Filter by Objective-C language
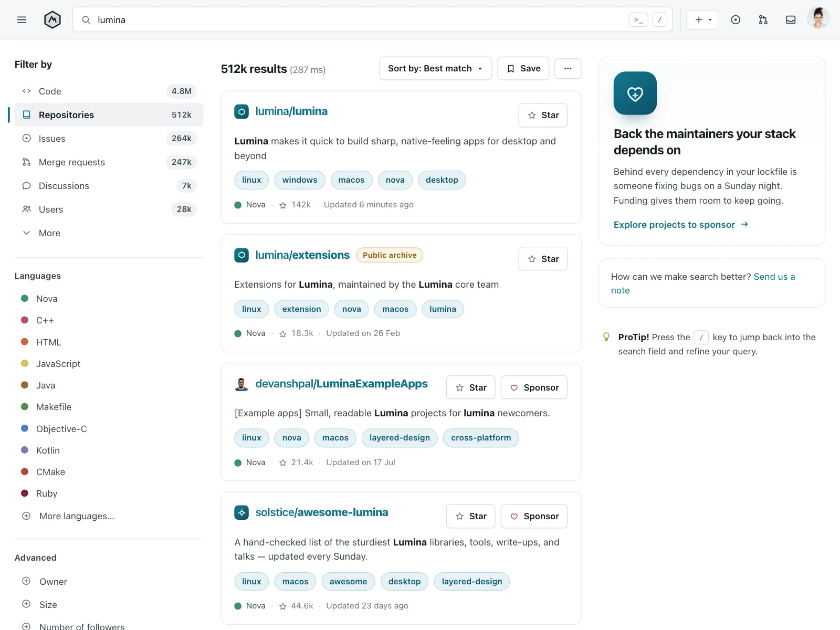Screen dimensions: 840x630 tap(54, 429)
